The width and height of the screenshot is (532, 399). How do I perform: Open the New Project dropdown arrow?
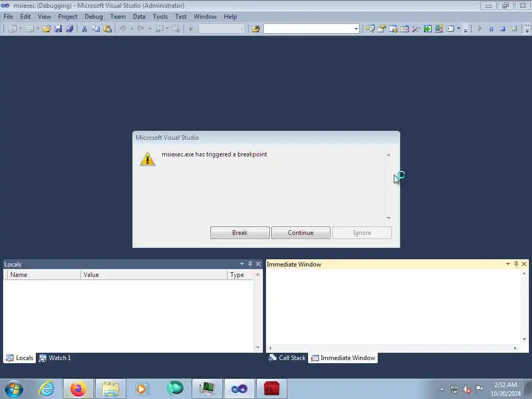tap(20, 29)
